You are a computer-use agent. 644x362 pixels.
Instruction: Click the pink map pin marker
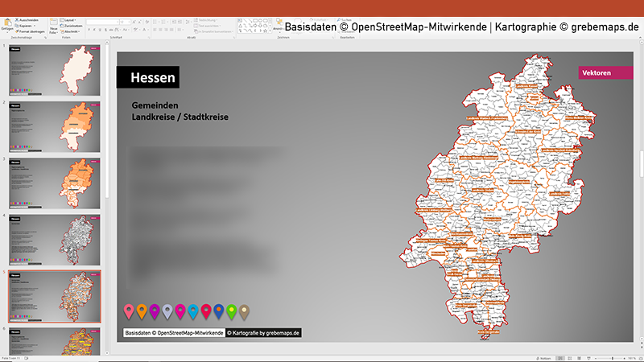pos(128,311)
